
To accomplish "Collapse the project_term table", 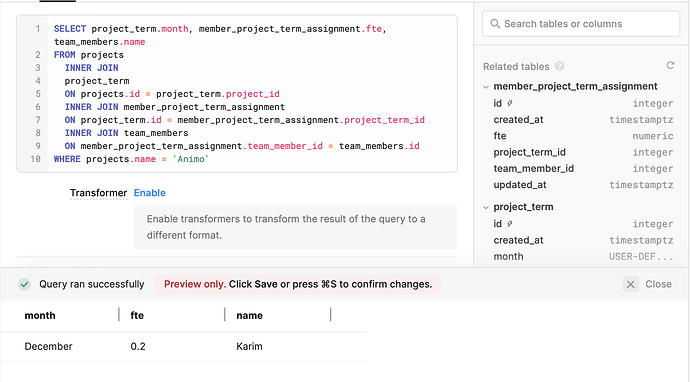I will tap(486, 207).
